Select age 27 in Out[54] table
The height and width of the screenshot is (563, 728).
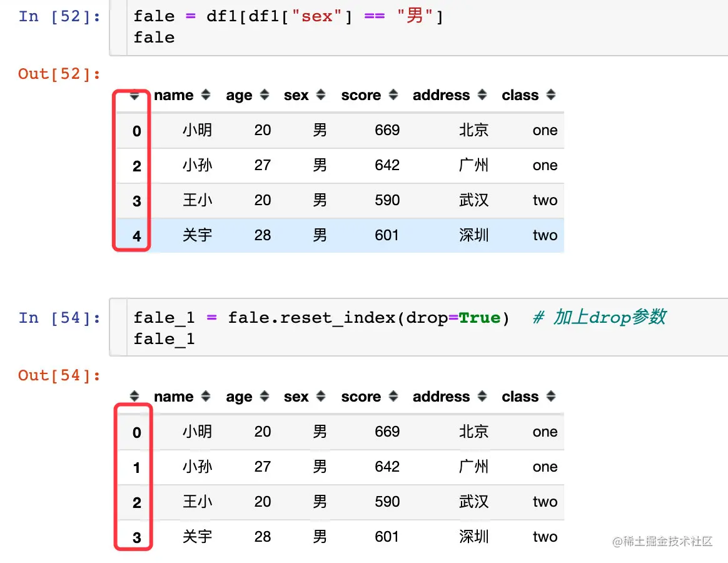[x=262, y=467]
